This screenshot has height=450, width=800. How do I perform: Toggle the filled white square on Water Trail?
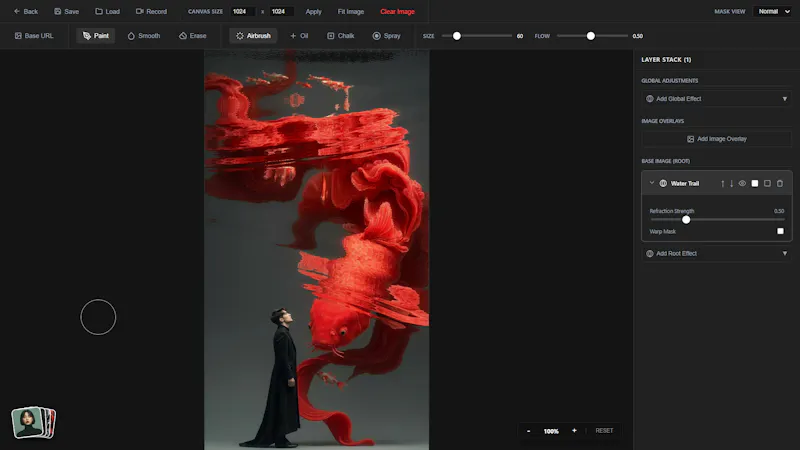(x=755, y=183)
